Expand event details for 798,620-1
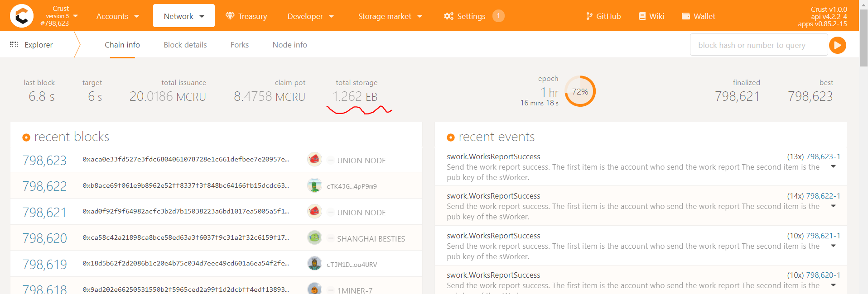 coord(833,285)
